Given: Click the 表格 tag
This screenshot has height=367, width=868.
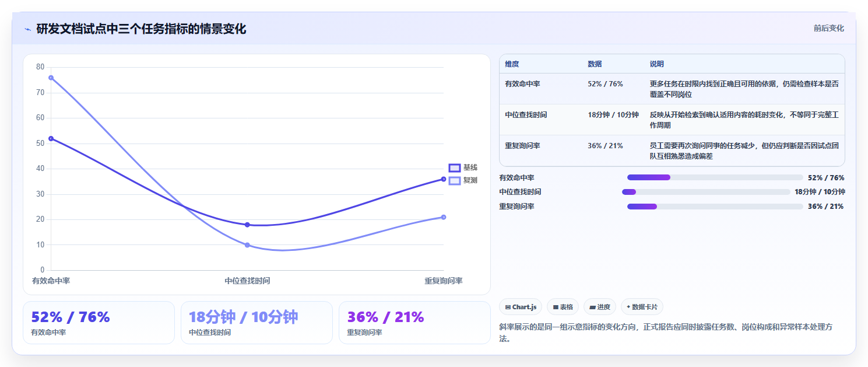Looking at the screenshot, I should pyautogui.click(x=563, y=307).
